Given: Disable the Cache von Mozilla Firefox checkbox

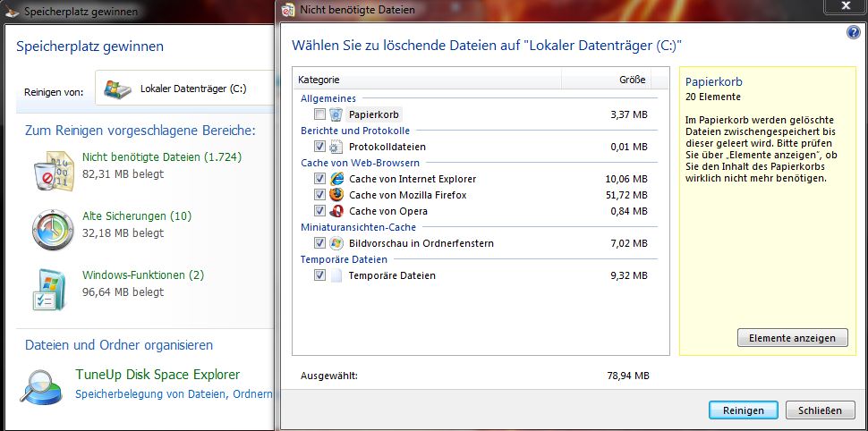Looking at the screenshot, I should click(320, 195).
